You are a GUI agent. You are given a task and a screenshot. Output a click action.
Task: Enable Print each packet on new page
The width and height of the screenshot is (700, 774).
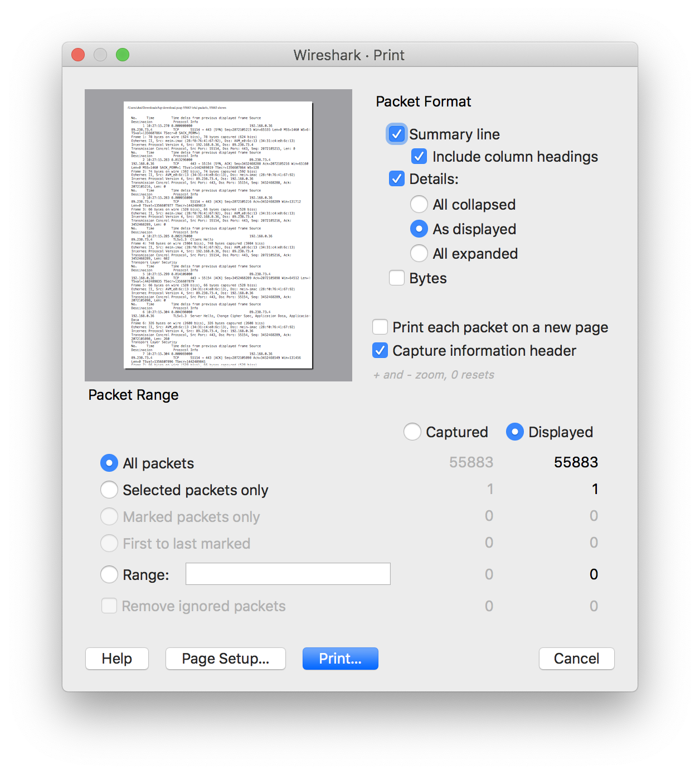(x=380, y=327)
